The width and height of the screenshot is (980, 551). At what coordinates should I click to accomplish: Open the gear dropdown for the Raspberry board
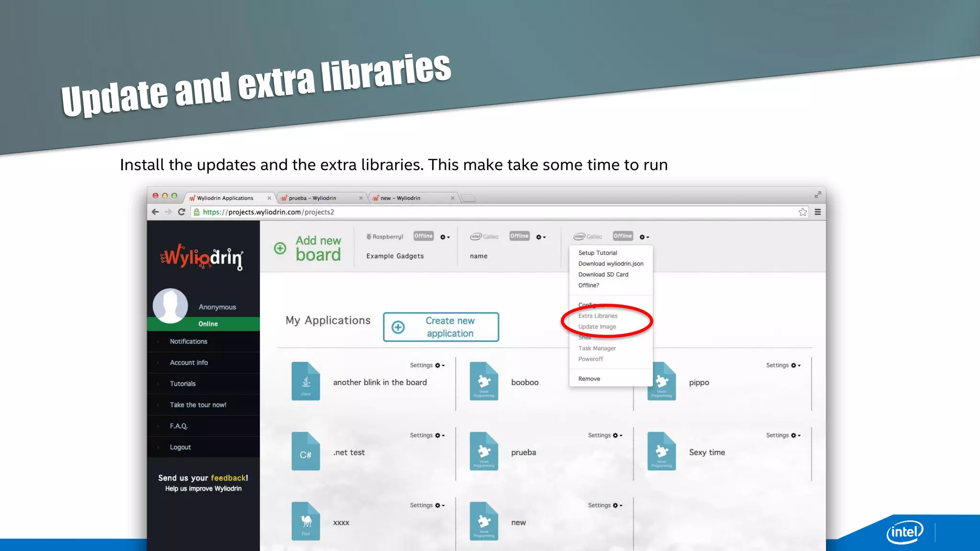coord(445,237)
